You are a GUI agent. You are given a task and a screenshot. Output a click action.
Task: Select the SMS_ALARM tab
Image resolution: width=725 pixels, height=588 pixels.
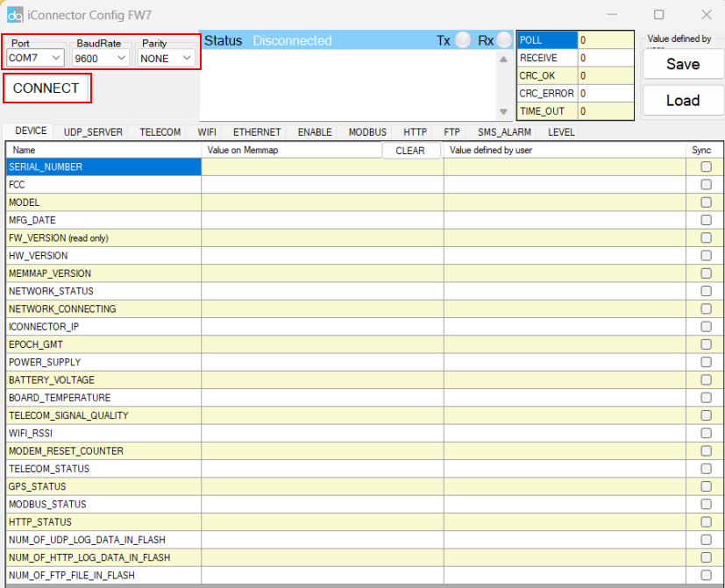pos(504,132)
